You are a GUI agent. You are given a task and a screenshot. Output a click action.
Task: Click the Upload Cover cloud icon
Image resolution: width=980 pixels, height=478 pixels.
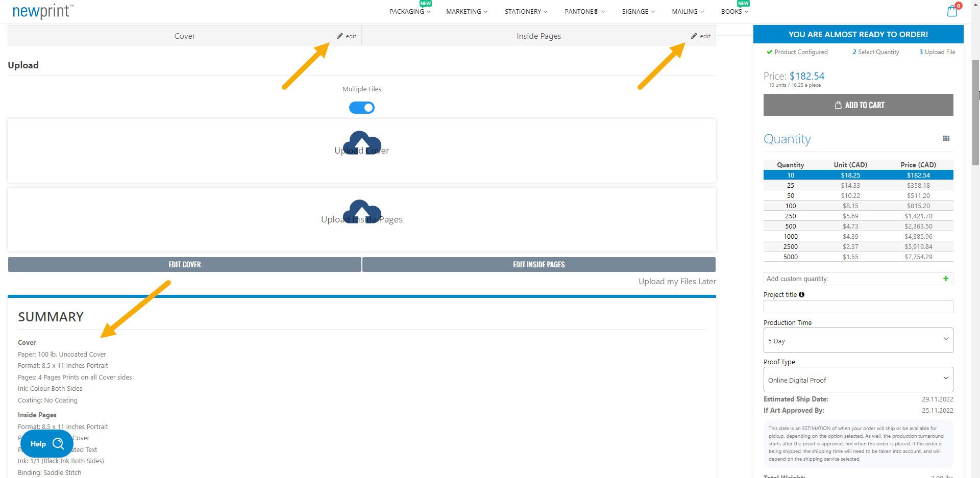[361, 143]
